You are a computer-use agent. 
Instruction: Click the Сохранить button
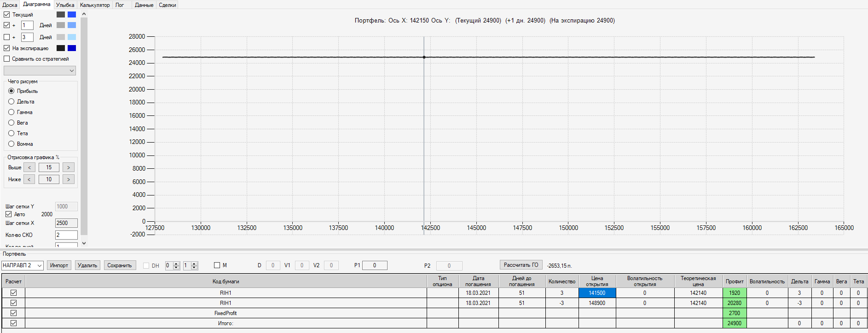click(120, 265)
